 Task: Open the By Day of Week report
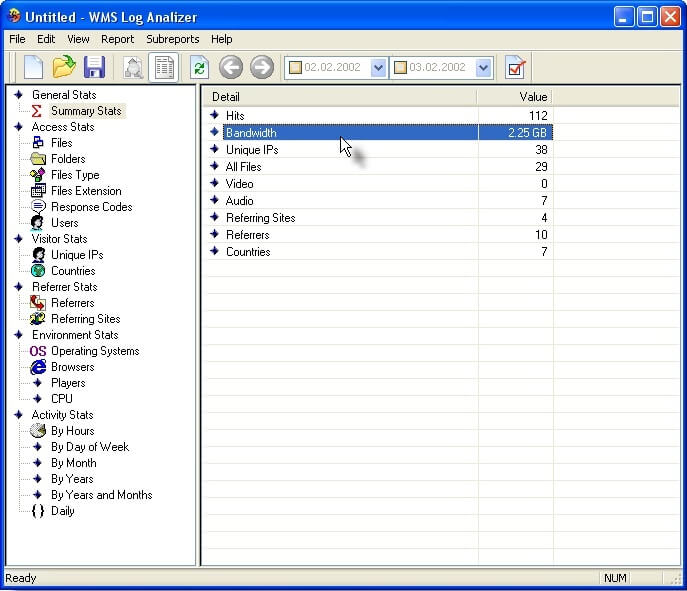pos(90,447)
